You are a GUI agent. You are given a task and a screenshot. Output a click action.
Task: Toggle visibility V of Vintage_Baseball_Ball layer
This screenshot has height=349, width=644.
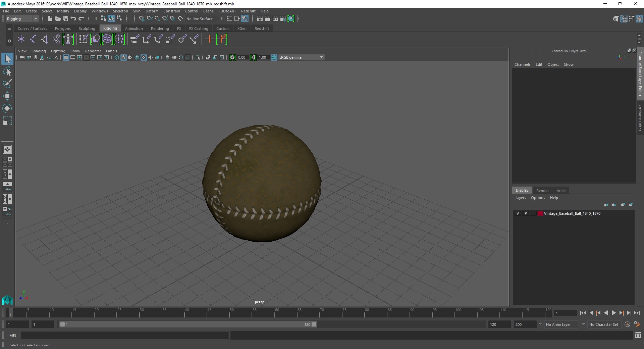point(518,213)
